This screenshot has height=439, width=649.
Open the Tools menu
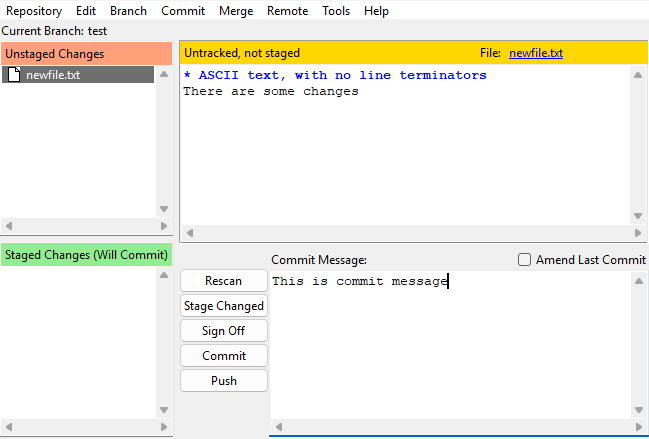[336, 11]
